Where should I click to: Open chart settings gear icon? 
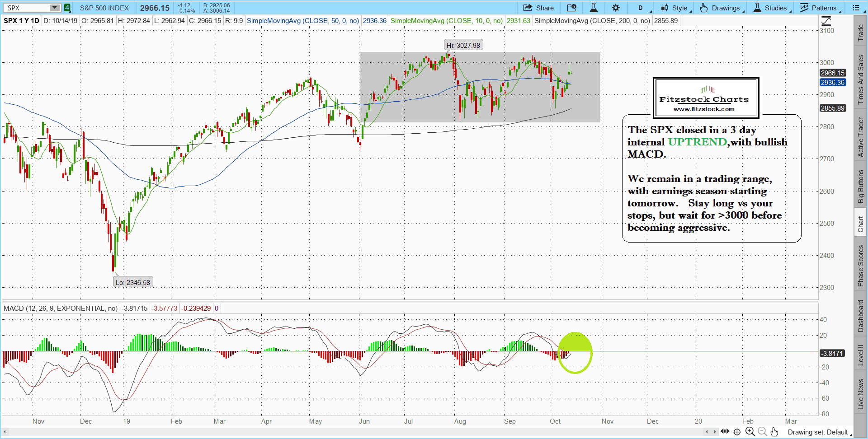click(616, 8)
